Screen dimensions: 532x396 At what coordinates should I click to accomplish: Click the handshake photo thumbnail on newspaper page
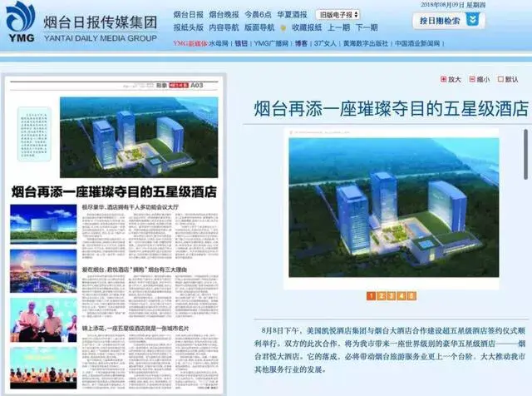[43, 320]
